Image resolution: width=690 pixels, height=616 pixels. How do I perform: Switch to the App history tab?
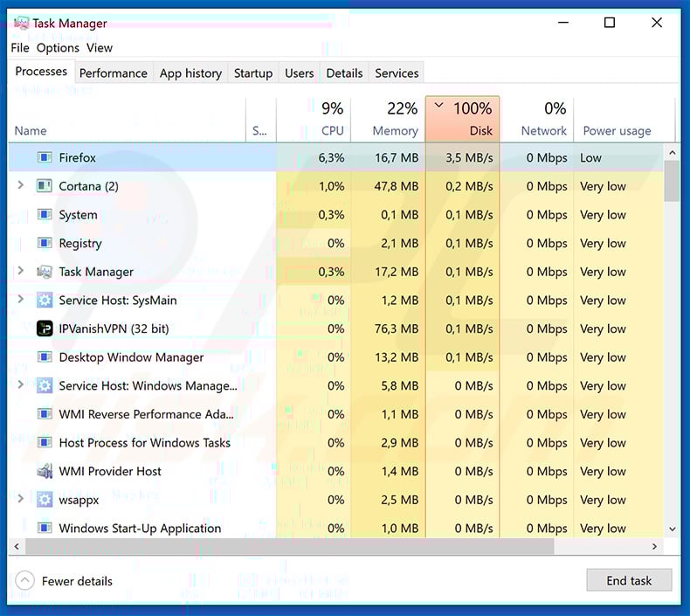coord(190,73)
